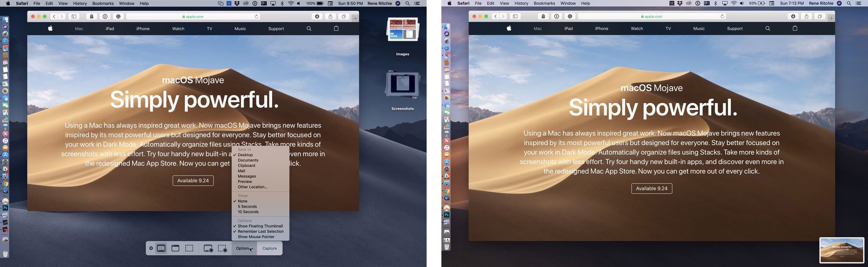Reload the page in the right Safari window
Viewport: 868px width, 267px height.
[722, 17]
